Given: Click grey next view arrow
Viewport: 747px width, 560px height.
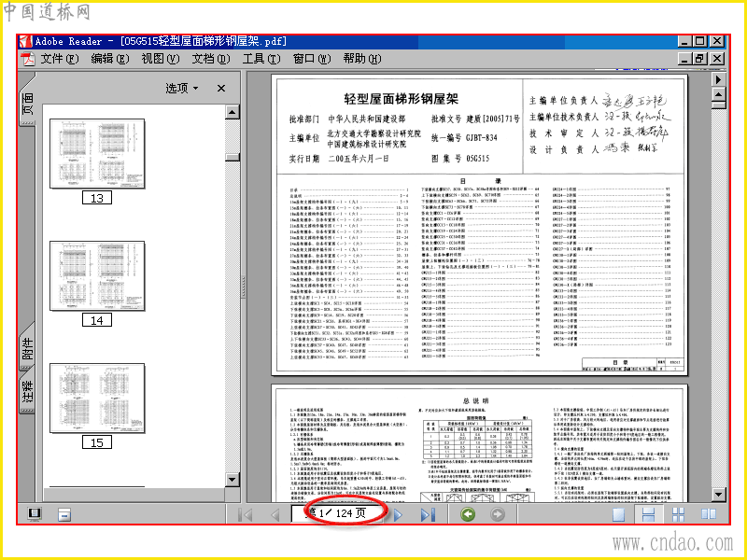Looking at the screenshot, I should (x=498, y=514).
